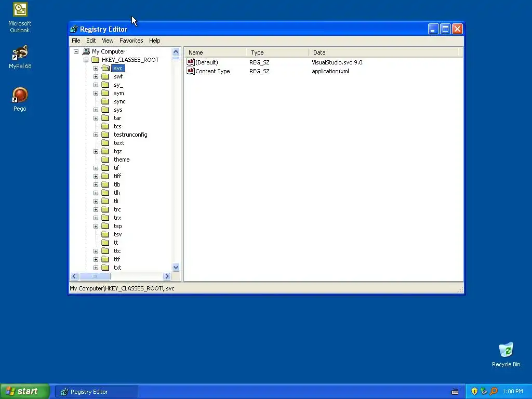The image size is (532, 399).
Task: Open the Edit menu
Action: tap(91, 41)
